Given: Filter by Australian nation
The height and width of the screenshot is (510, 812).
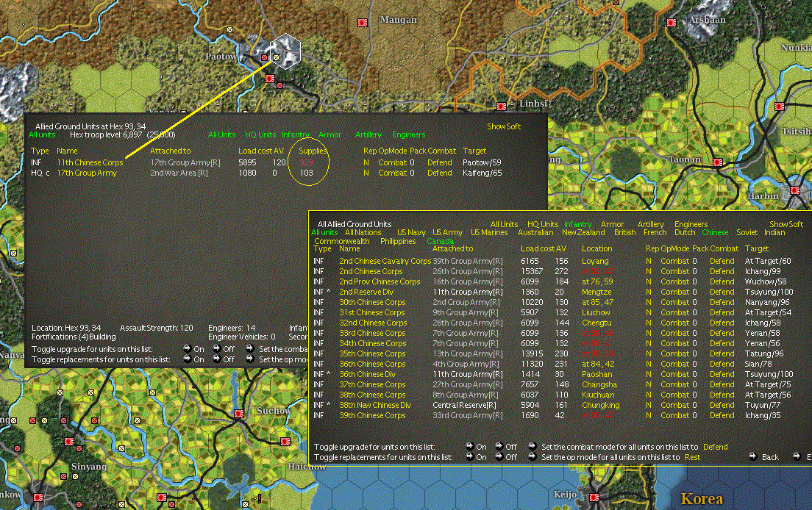Looking at the screenshot, I should coord(535,233).
